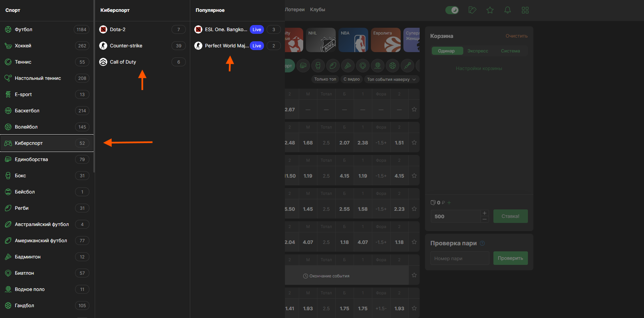Click the help icon beside Проверка пари
This screenshot has height=318, width=644.
coord(482,243)
